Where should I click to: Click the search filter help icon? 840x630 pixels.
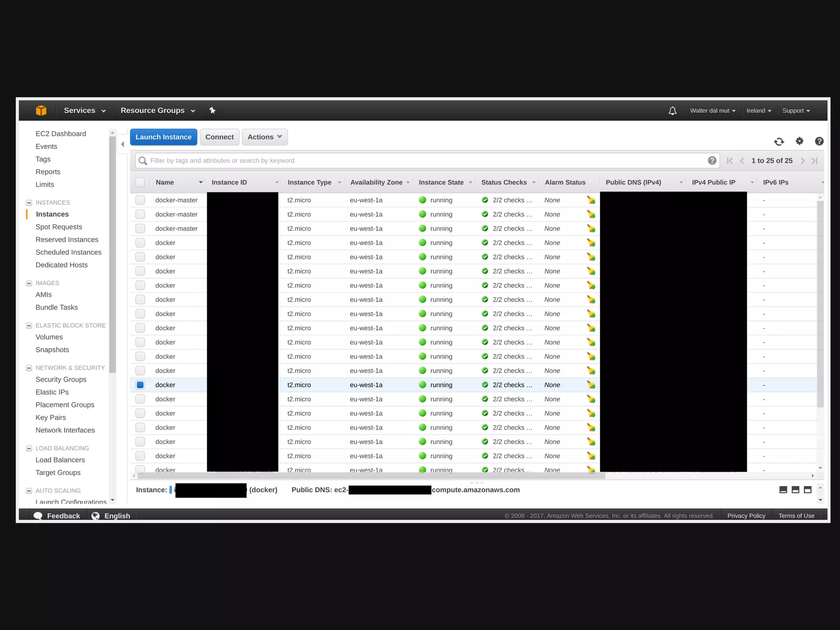[712, 160]
